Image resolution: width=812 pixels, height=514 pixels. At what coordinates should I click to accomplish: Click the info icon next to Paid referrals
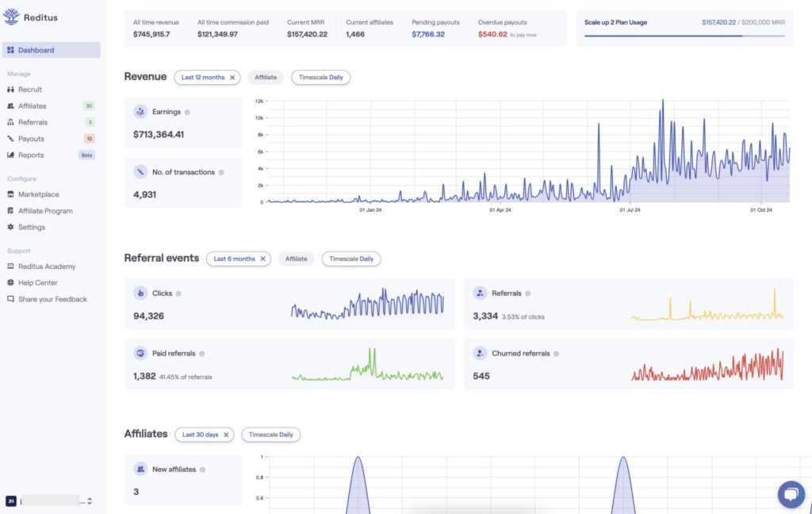(x=202, y=354)
